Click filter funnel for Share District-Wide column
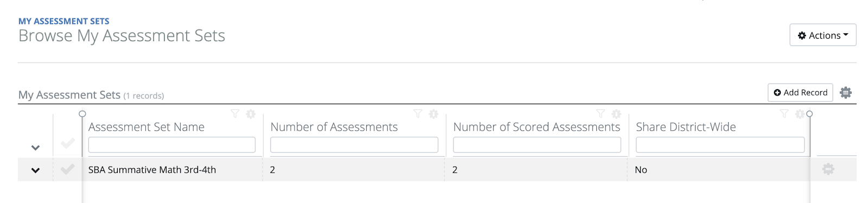 [784, 113]
